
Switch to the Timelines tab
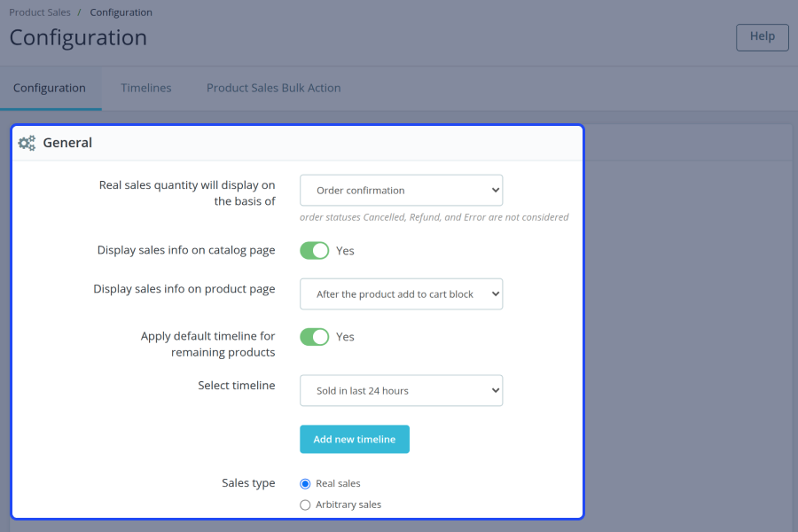click(146, 88)
